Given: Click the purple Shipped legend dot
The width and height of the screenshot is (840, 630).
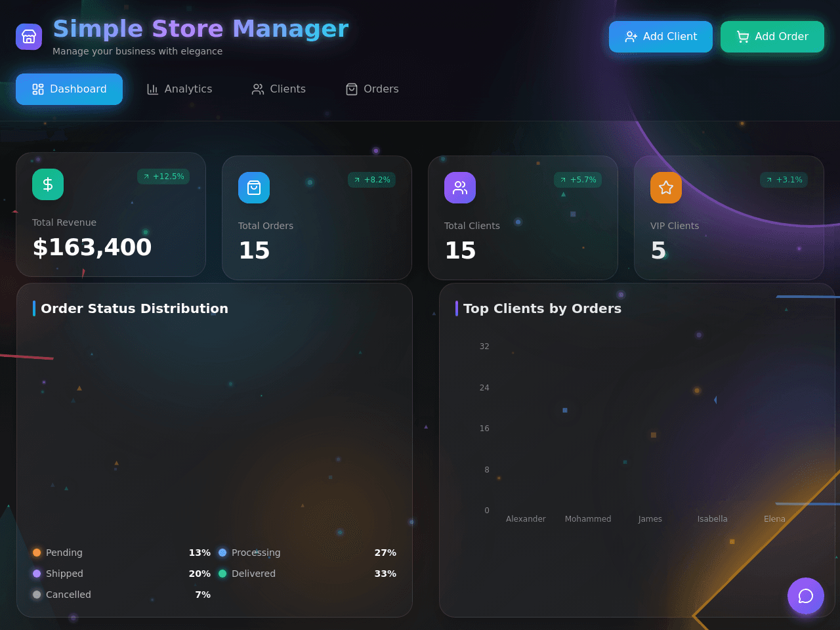Looking at the screenshot, I should point(37,574).
